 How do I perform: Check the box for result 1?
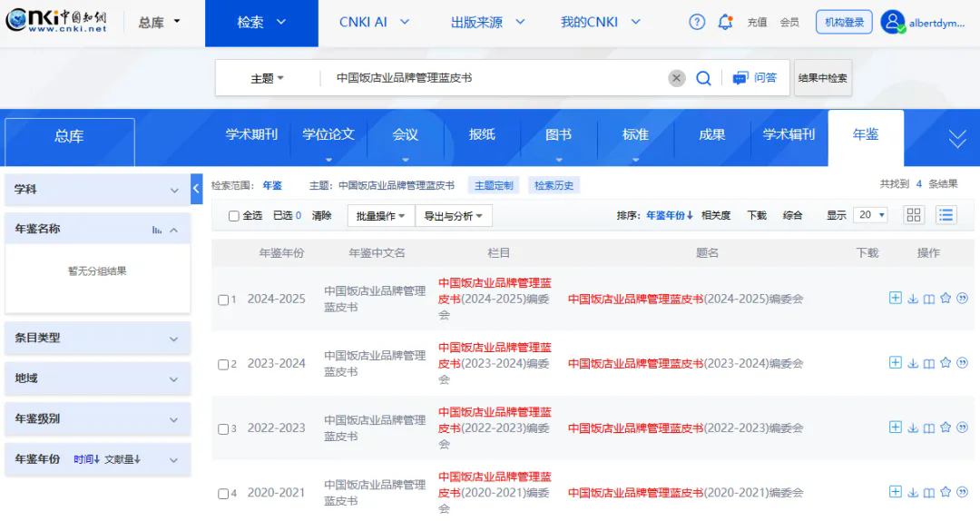point(223,300)
